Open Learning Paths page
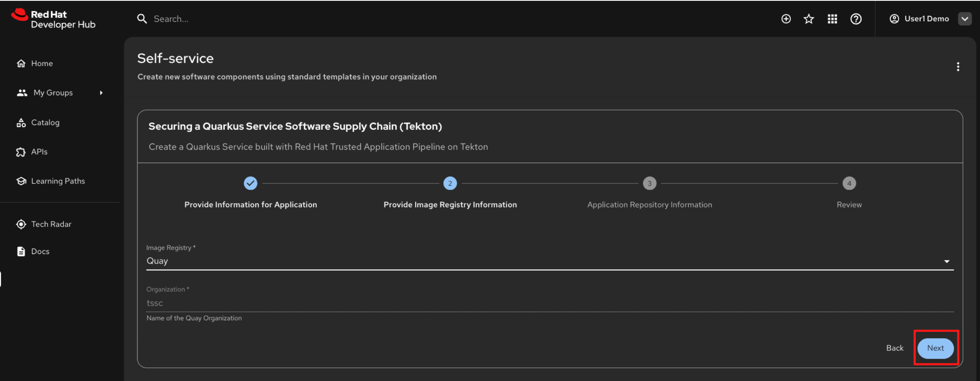 point(58,181)
